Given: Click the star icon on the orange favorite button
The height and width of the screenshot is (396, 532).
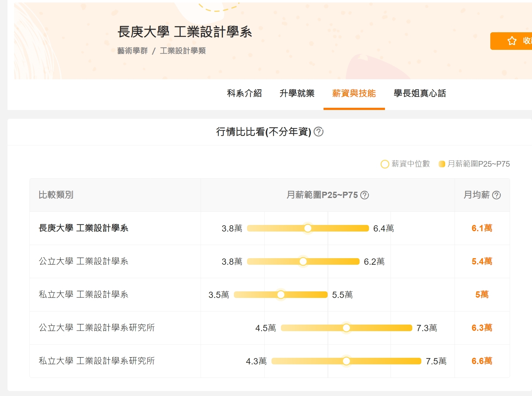Looking at the screenshot, I should point(512,41).
